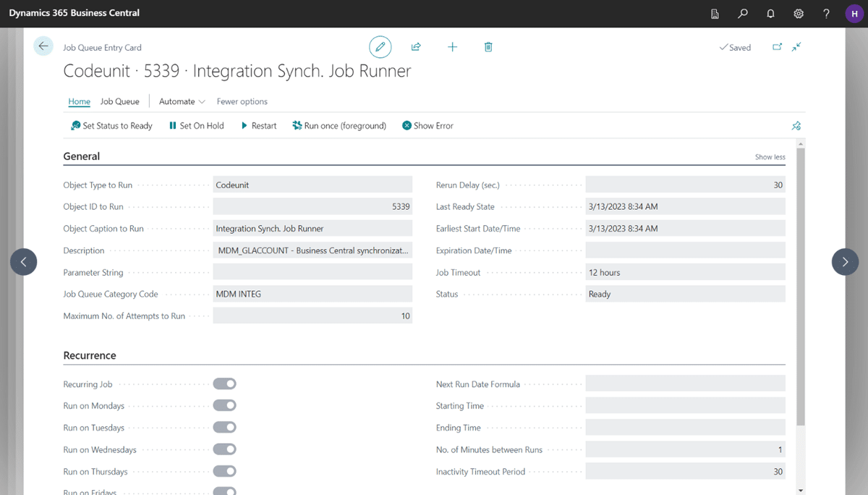Click the pencil edit icon
868x495 pixels.
point(380,47)
